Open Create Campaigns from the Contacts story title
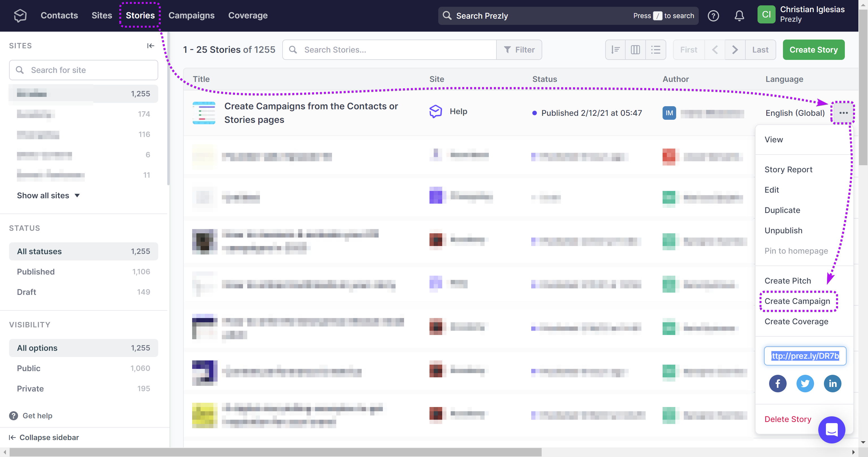868x457 pixels. (x=311, y=113)
